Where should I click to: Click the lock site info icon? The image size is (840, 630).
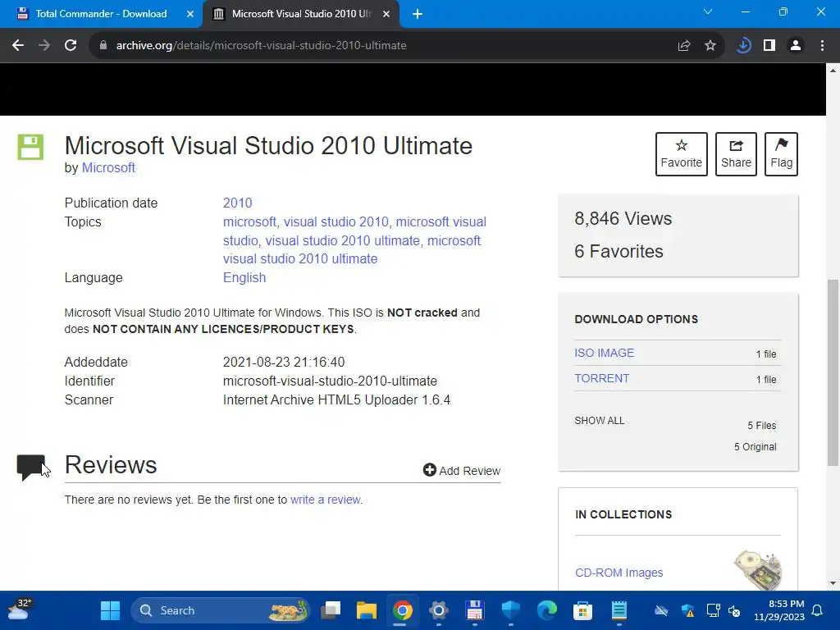coord(103,46)
